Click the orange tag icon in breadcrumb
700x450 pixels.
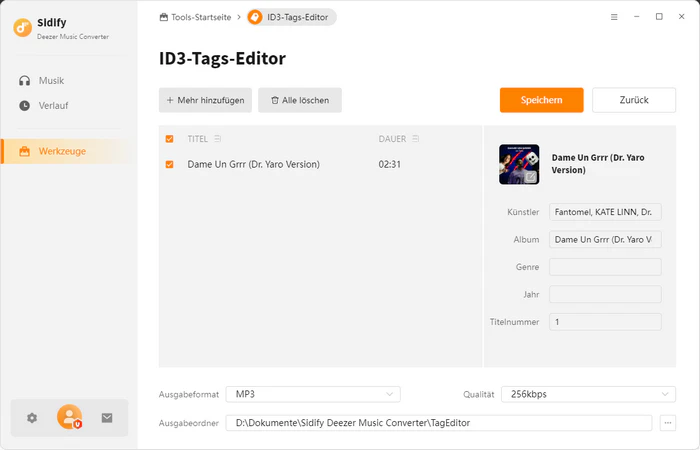pos(255,17)
